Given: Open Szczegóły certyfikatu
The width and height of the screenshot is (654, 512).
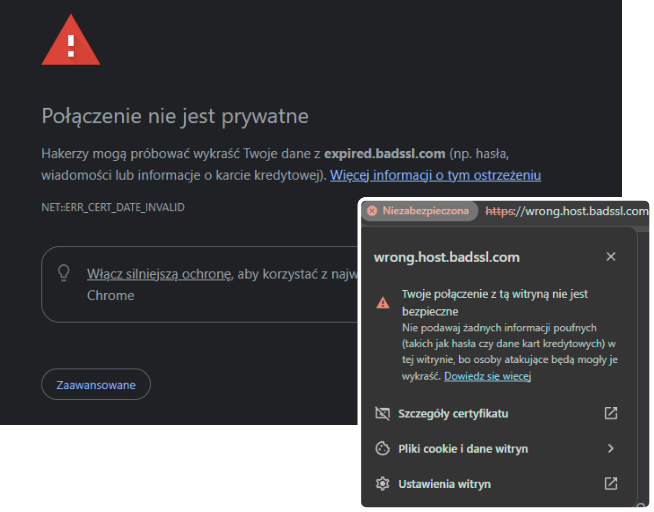Looking at the screenshot, I should click(x=496, y=414).
